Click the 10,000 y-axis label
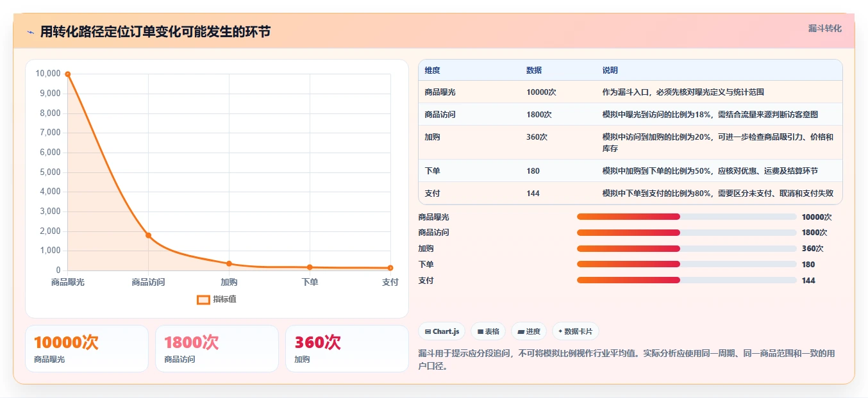Image resolution: width=868 pixels, height=398 pixels. point(49,74)
